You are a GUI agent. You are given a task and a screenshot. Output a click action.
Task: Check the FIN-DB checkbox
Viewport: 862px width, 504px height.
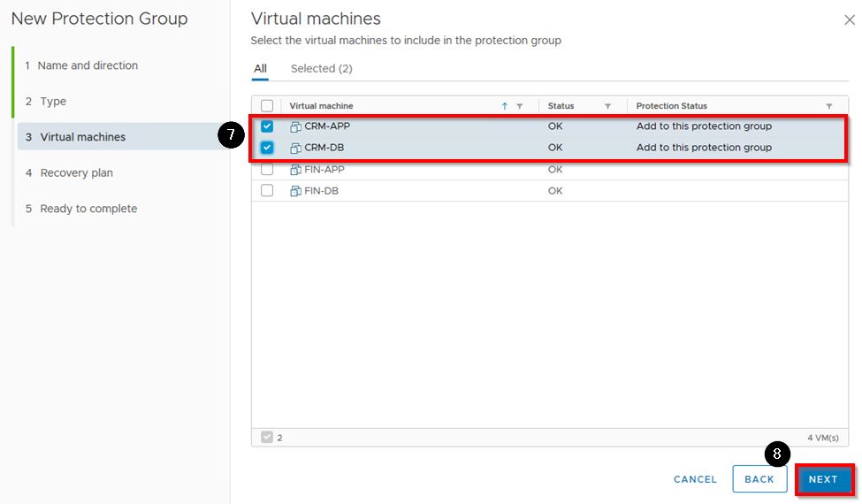coord(267,191)
